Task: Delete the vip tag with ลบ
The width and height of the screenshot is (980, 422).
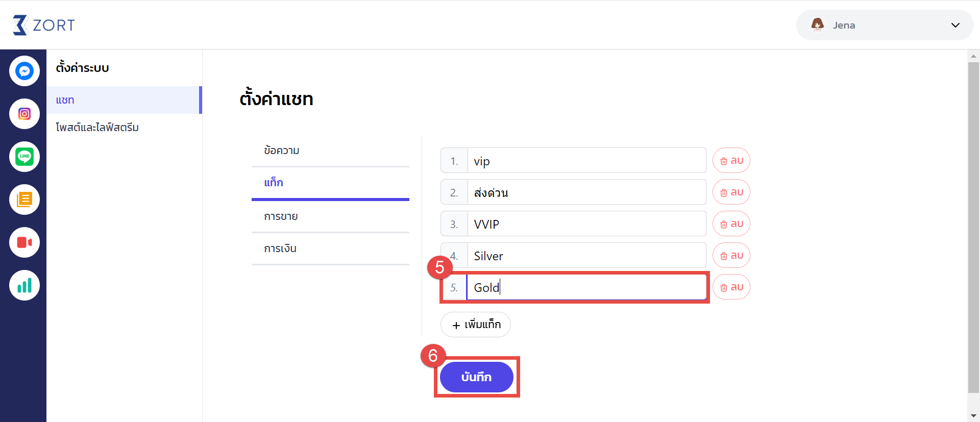Action: coord(731,161)
